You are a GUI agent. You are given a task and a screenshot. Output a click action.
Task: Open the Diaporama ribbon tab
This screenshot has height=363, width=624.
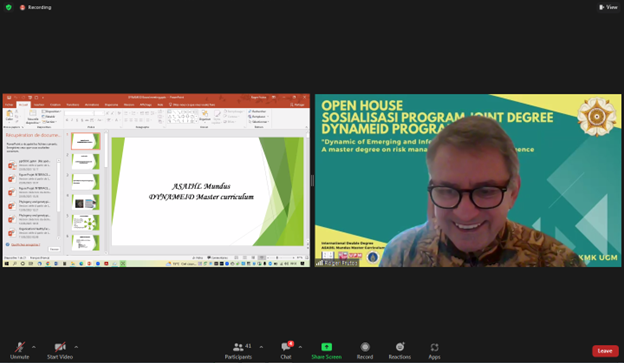pos(111,105)
